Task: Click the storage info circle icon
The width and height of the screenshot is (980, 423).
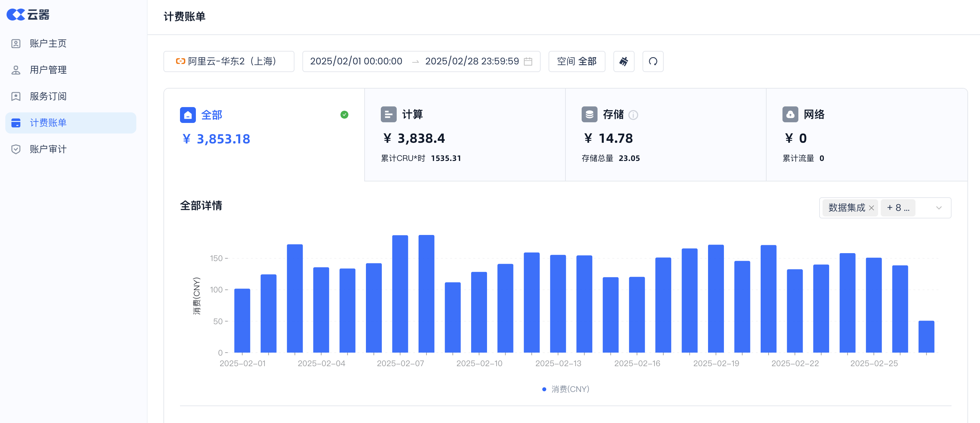Action: click(x=633, y=115)
